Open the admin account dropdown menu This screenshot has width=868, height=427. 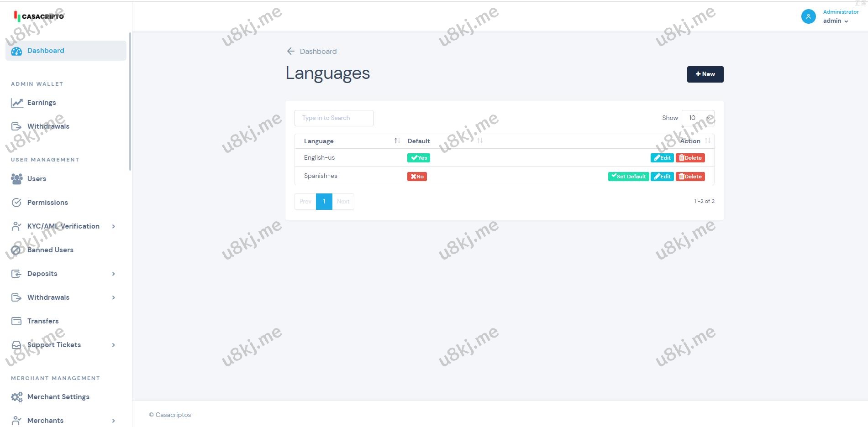836,21
